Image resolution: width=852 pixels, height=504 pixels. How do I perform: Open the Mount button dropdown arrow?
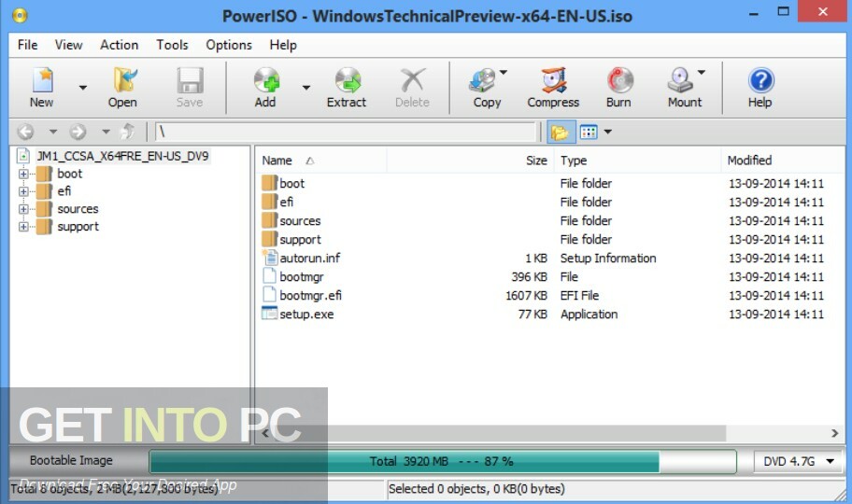click(x=702, y=72)
